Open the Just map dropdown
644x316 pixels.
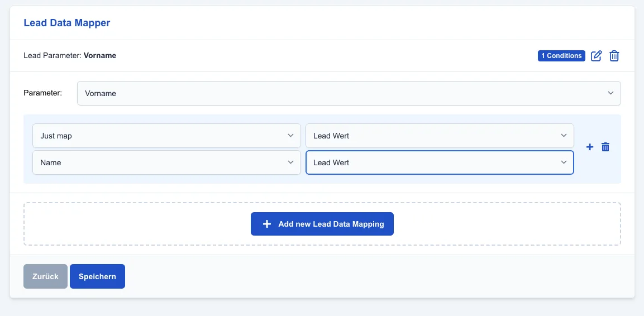[x=167, y=136]
